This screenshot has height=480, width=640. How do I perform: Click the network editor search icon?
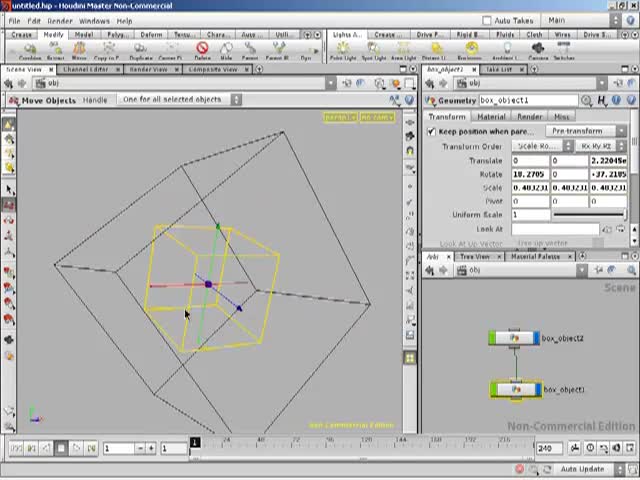pyautogui.click(x=631, y=270)
